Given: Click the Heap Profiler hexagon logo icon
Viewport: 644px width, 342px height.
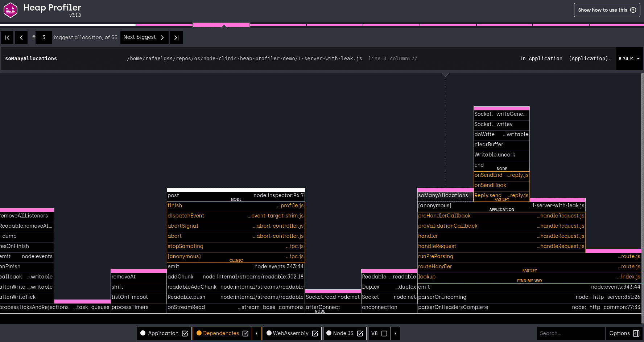Looking at the screenshot, I should tap(11, 10).
